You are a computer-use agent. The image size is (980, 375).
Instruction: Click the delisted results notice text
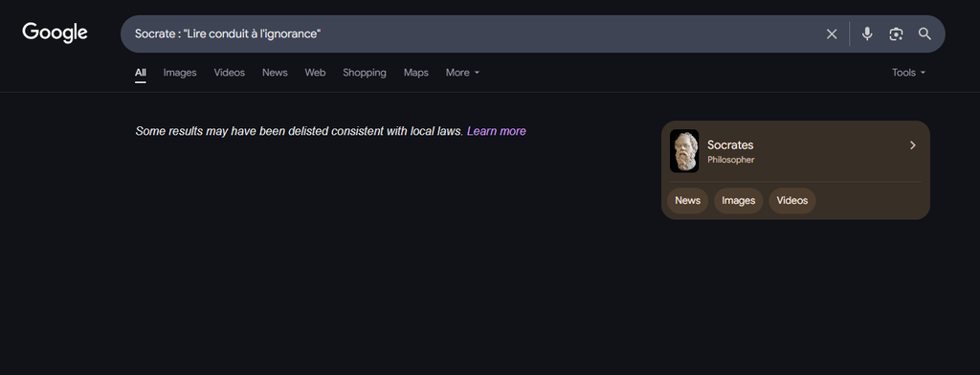point(300,131)
